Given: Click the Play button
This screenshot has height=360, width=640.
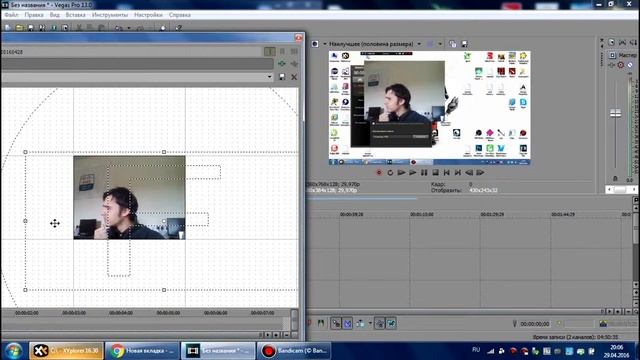Looking at the screenshot, I should click(413, 173).
